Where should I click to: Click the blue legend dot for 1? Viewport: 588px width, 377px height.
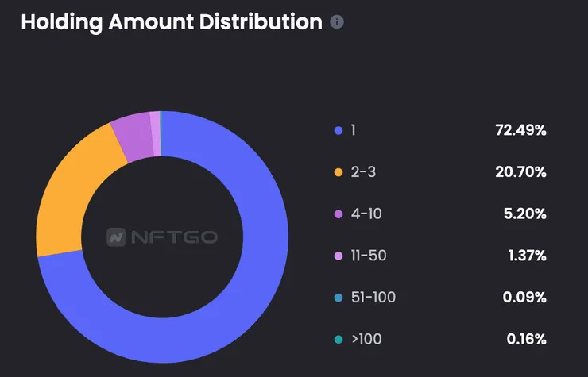point(339,130)
